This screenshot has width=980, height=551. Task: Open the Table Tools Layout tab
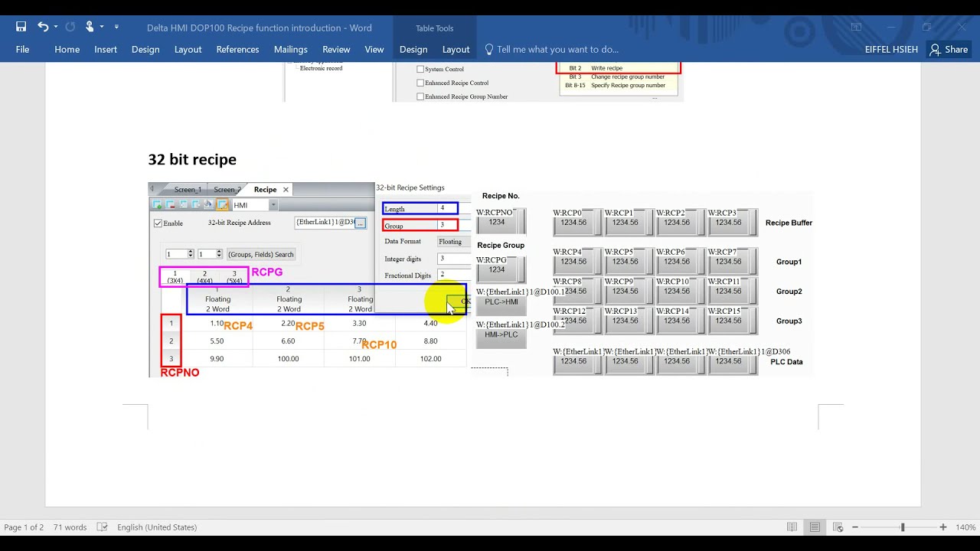(456, 49)
